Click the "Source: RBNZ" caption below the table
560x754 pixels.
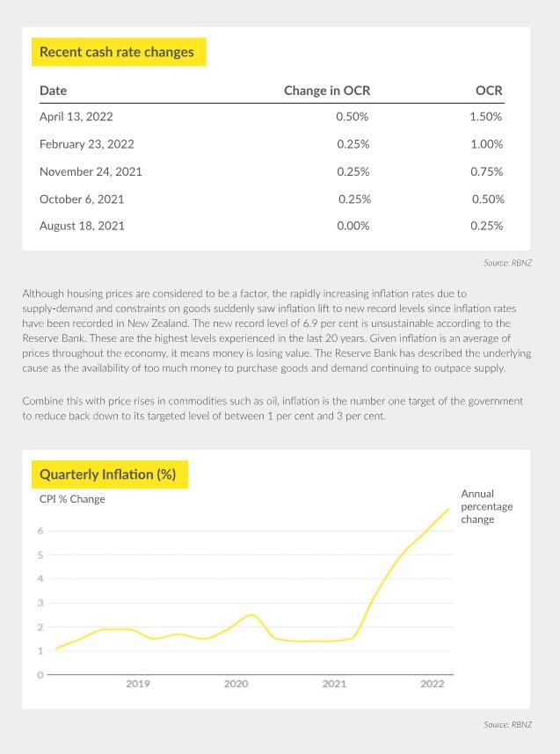(507, 263)
